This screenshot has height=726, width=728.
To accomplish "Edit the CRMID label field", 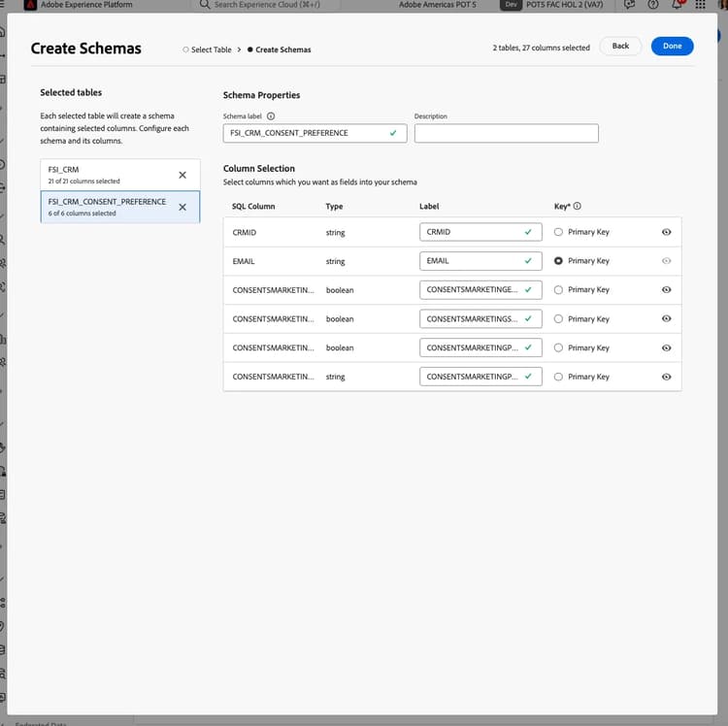I will click(x=480, y=232).
